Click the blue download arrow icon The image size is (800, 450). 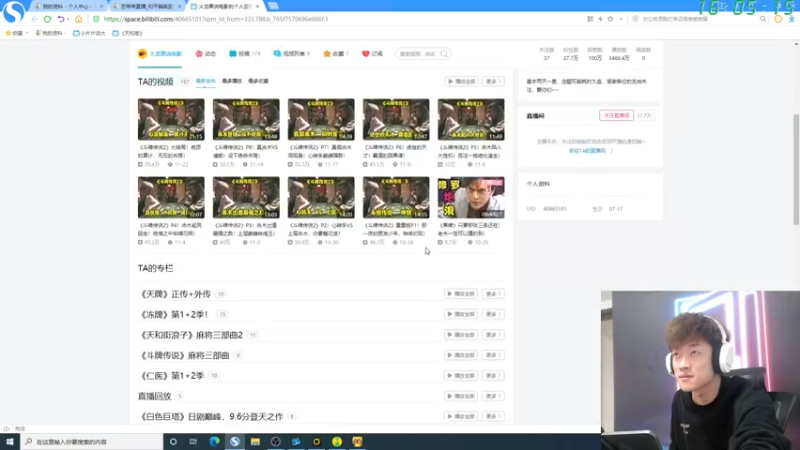(791, 19)
